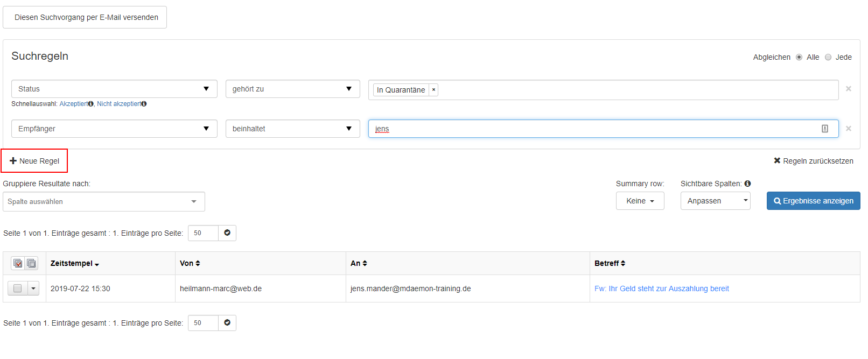Confirm entries per page with bottom check icon

(x=227, y=323)
